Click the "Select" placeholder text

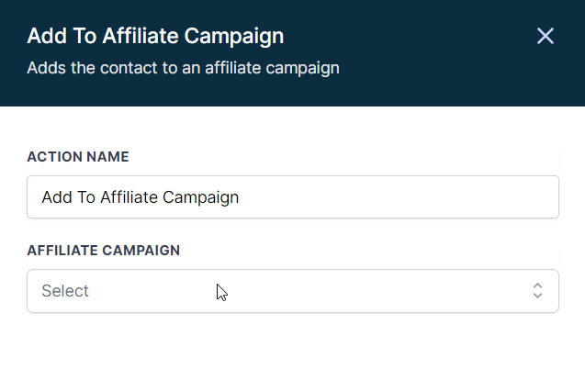pos(65,291)
